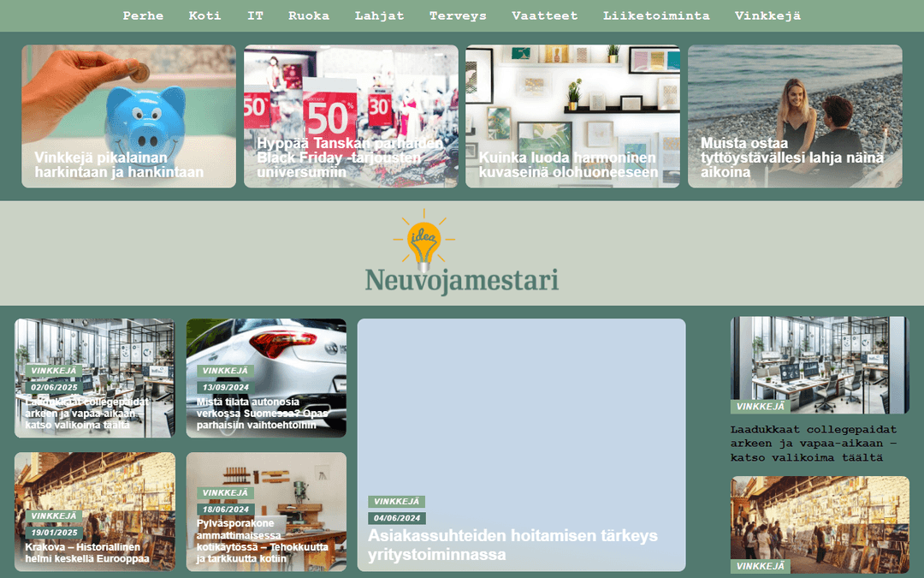Open 'Asiakassuhteiden hoitamisen tärkeys yritystoiminnassa' article
The image size is (924, 578).
point(512,545)
